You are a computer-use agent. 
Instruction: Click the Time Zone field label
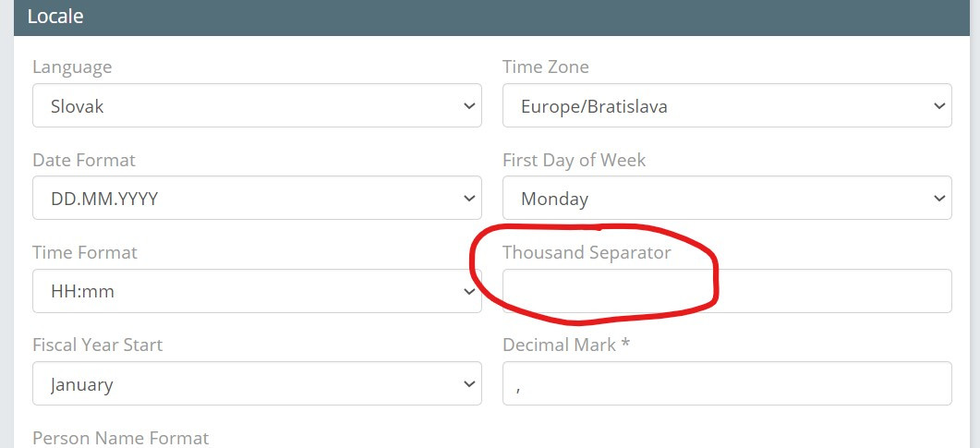click(545, 67)
